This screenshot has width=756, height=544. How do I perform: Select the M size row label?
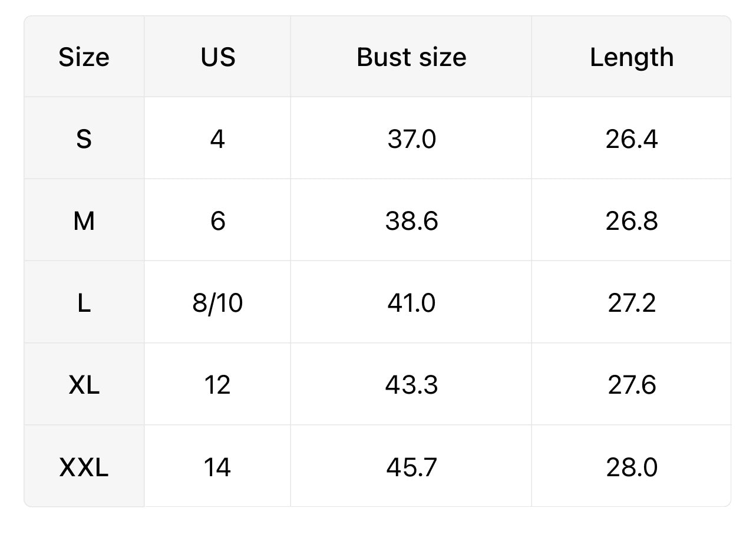point(84,221)
